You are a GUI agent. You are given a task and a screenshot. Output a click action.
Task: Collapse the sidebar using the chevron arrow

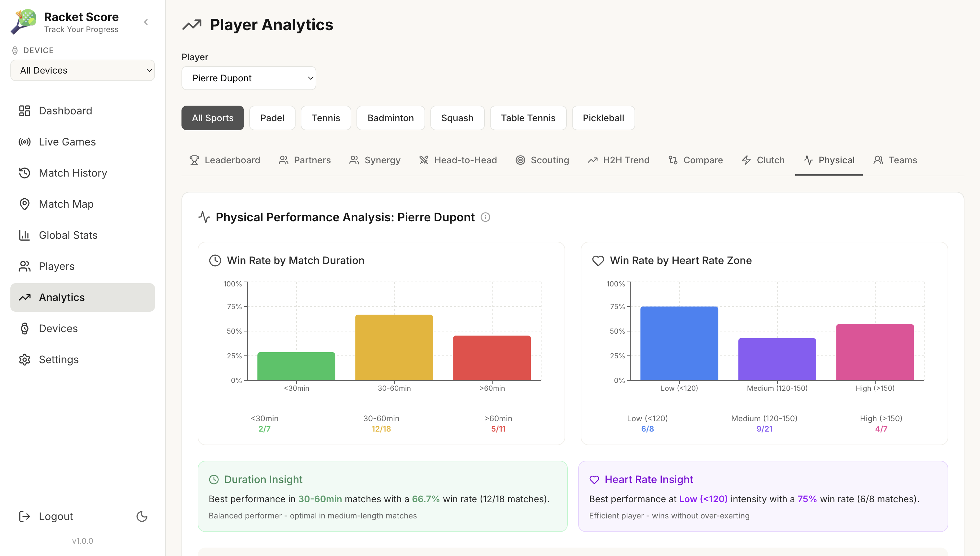coord(146,22)
